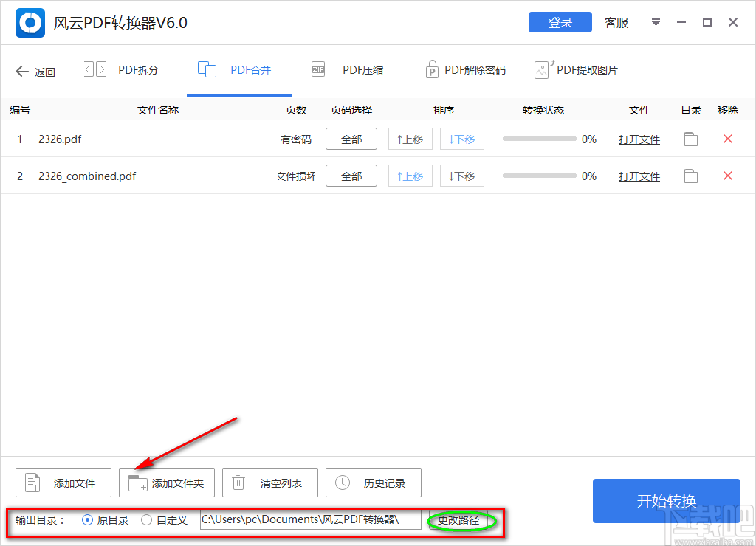Click the 清空列表 button

pos(270,483)
